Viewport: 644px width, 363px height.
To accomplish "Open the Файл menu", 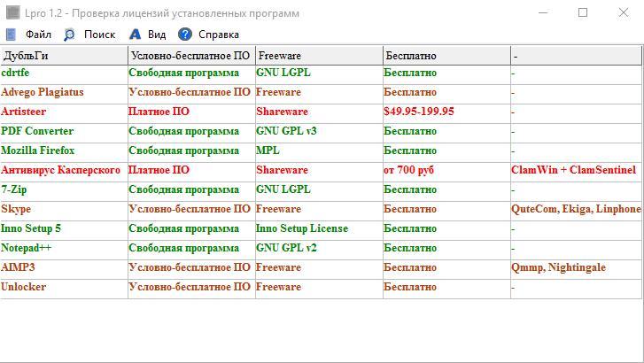I will 38,35.
